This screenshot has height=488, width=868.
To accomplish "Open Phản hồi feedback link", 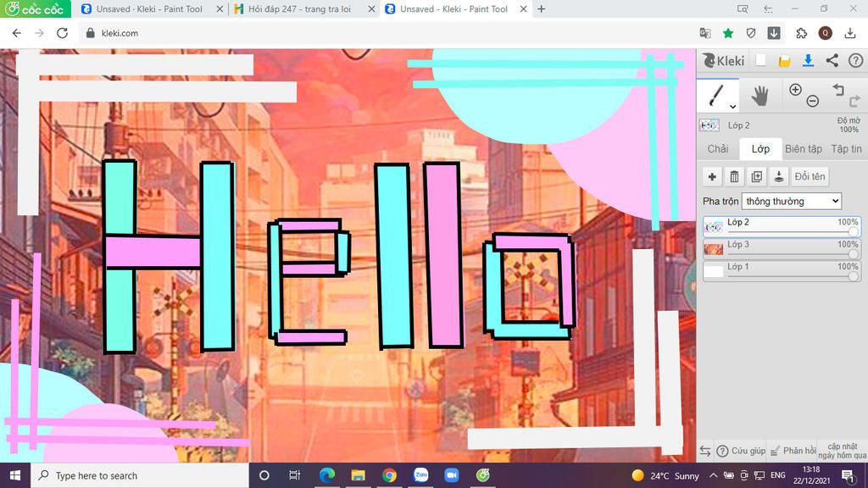I will [x=793, y=451].
